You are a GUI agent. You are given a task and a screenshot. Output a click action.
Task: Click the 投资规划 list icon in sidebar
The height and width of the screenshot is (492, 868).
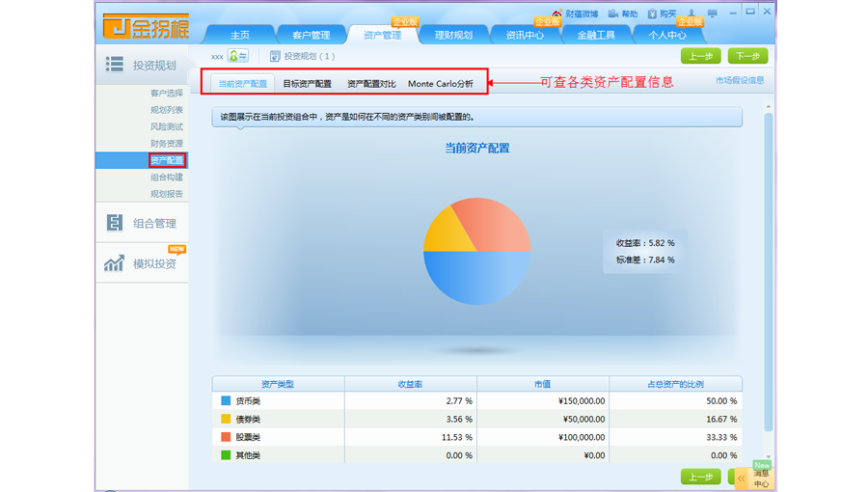click(115, 65)
